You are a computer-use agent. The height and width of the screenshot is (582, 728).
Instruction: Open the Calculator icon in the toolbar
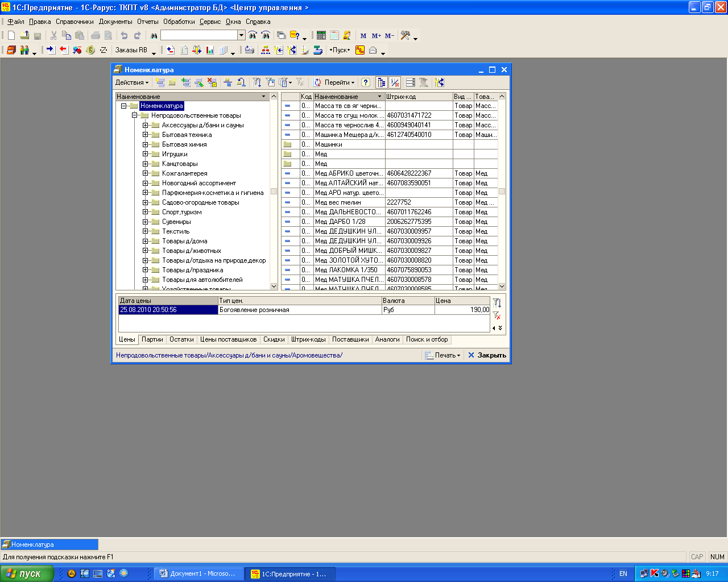coord(321,35)
